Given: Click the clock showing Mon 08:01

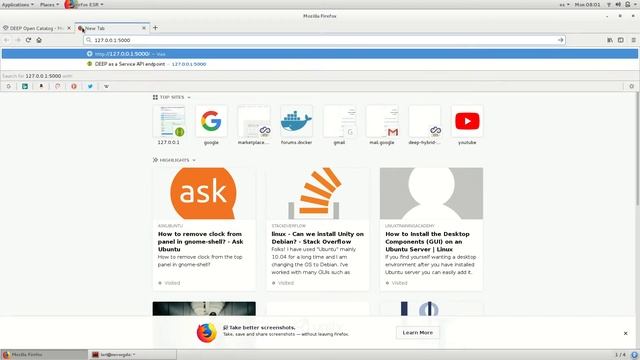Looking at the screenshot, I should tap(587, 4).
